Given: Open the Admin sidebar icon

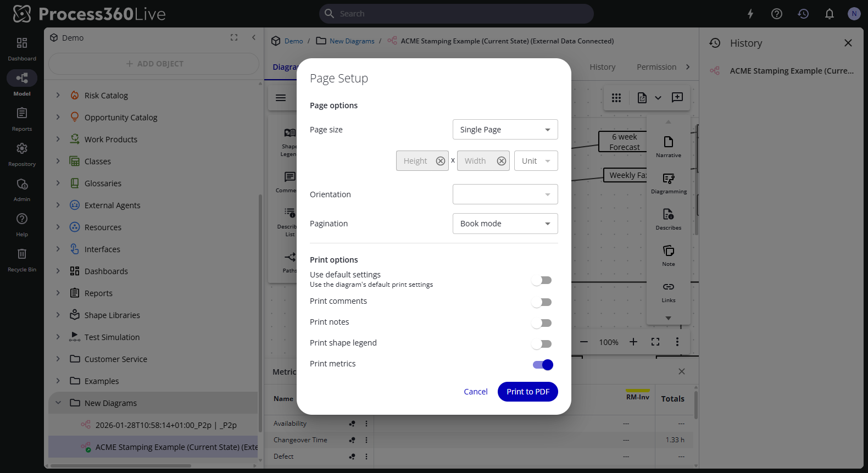Looking at the screenshot, I should (22, 189).
